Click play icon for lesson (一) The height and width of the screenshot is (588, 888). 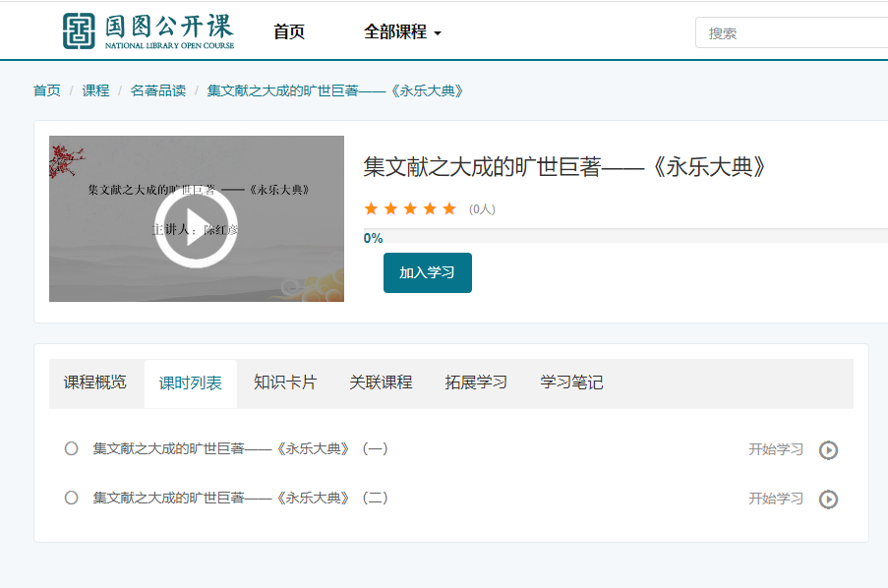click(828, 450)
